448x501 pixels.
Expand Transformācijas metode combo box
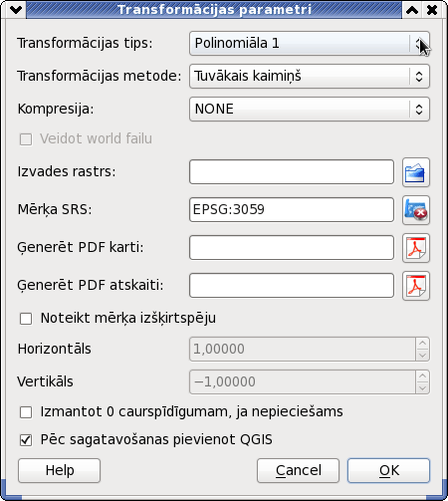(x=310, y=76)
